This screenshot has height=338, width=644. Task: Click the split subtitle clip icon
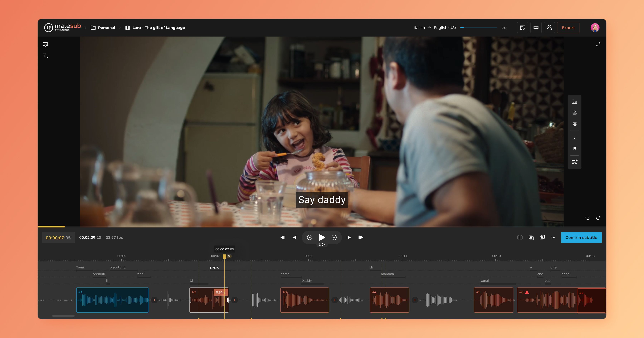click(520, 237)
